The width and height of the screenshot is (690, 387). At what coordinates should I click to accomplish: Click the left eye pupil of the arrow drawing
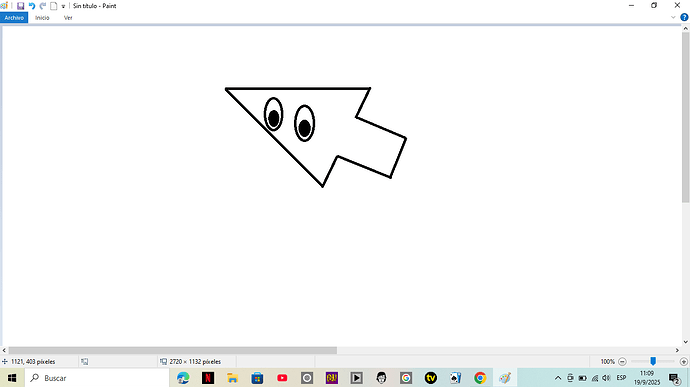coord(274,118)
